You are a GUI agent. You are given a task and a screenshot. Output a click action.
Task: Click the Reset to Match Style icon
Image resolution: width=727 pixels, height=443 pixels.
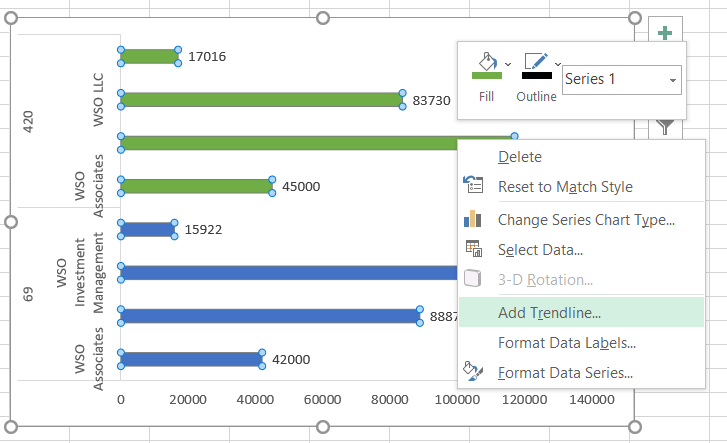point(474,186)
